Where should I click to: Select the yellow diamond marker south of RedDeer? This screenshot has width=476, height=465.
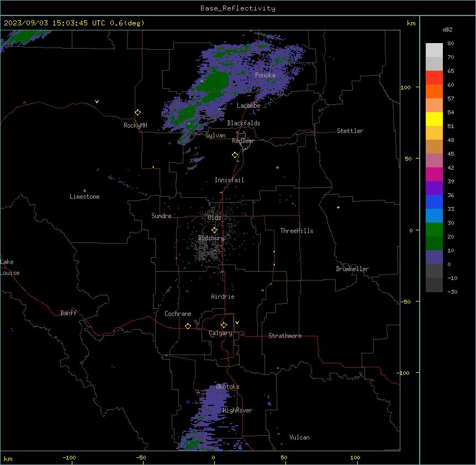235,155
